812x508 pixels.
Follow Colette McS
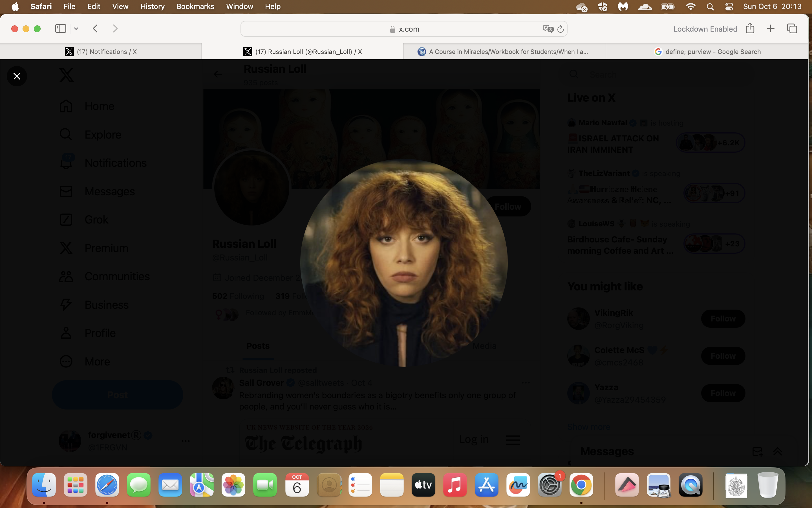click(723, 356)
